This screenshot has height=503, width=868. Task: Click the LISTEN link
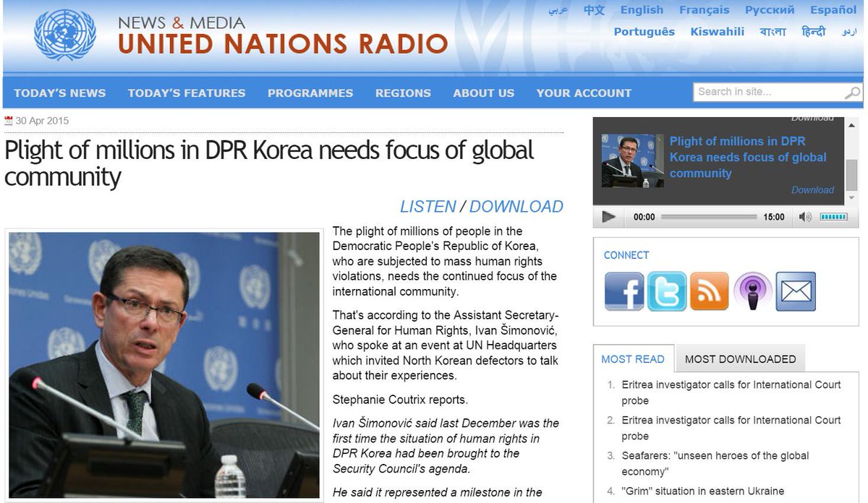[428, 207]
